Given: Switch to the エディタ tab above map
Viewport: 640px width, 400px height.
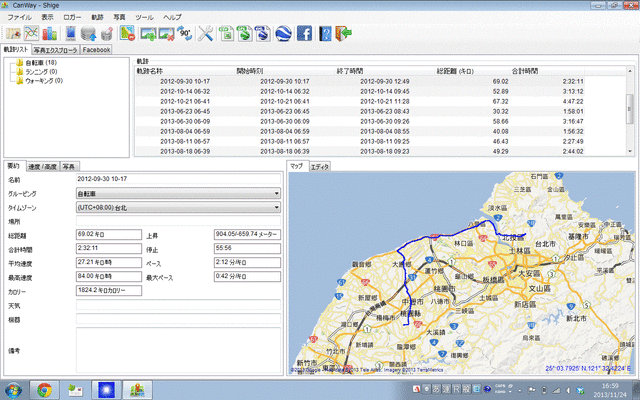Looking at the screenshot, I should (320, 166).
